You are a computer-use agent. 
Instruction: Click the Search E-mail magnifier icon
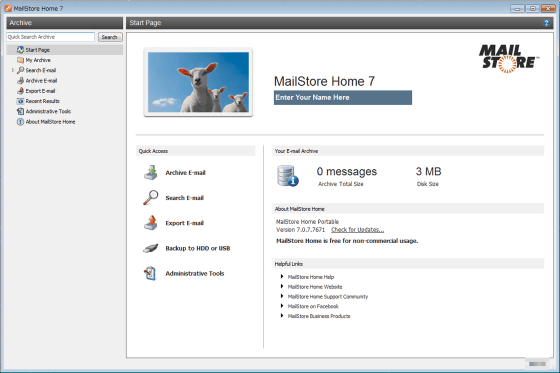coord(151,198)
